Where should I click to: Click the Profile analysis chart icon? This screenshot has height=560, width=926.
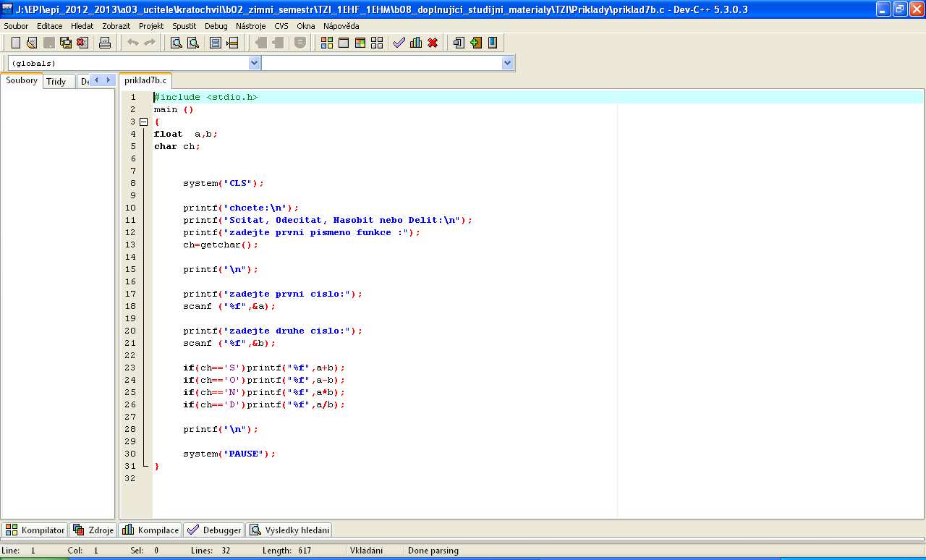pos(416,43)
